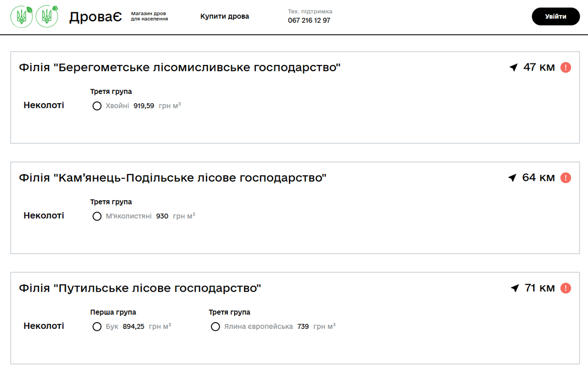Viewport: 588px width, 372px height.
Task: Open the "Купити дрова" menu item
Action: point(224,16)
